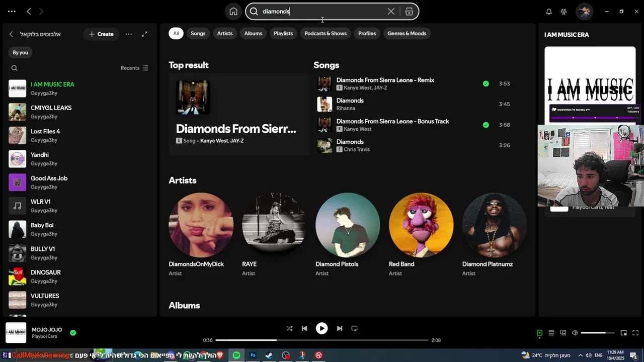Viewport: 644px width, 362px height.
Task: Open the VULTURES playlist
Action: coord(80,300)
